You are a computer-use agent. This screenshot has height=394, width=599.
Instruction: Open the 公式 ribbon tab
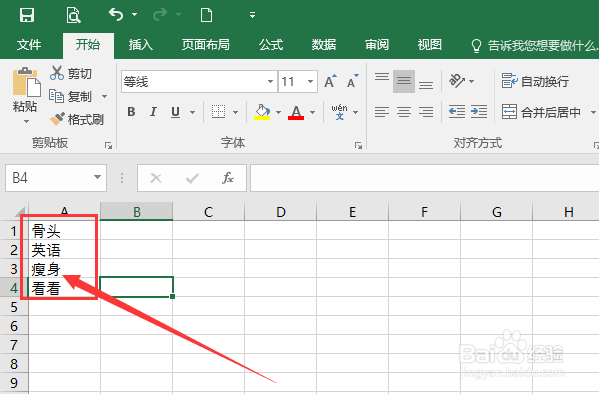271,45
